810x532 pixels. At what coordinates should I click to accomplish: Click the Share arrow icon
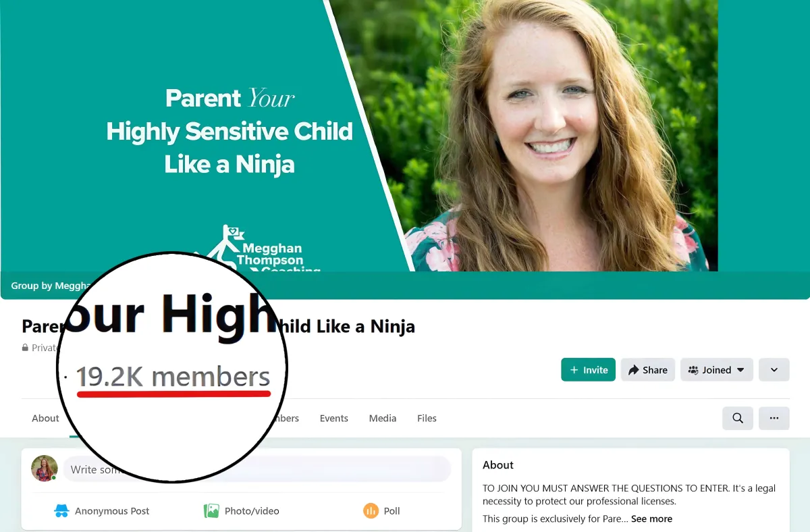coord(633,370)
